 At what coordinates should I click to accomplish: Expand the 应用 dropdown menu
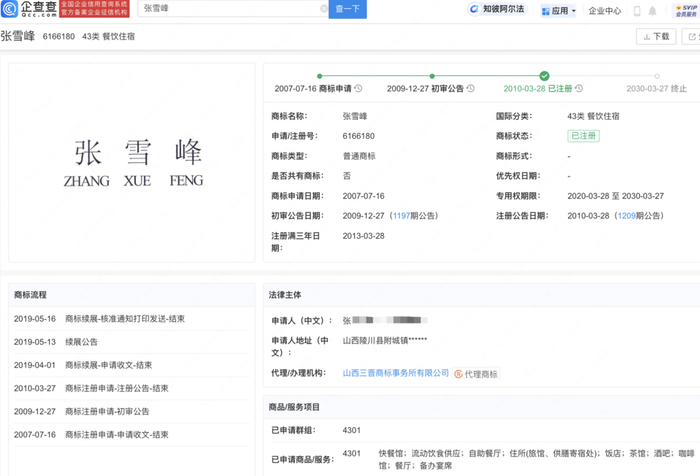[558, 11]
